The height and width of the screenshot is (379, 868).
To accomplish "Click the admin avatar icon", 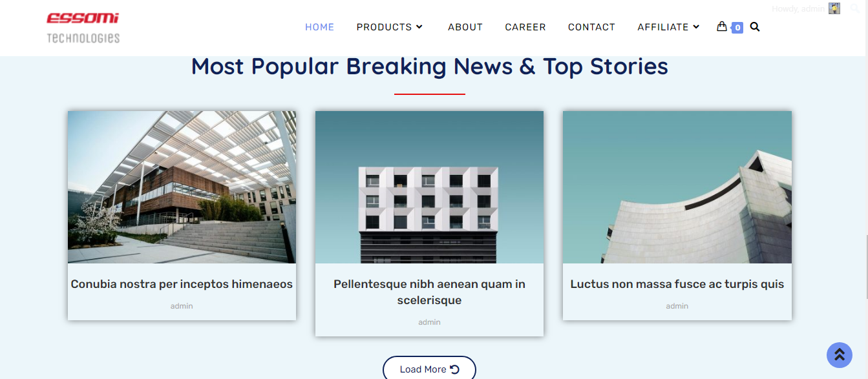I will coord(834,8).
